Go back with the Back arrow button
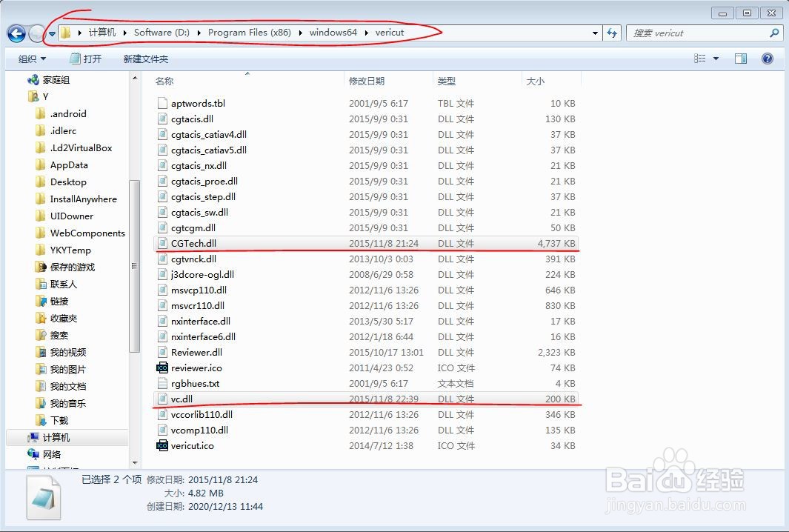Screen dimensions: 789x532 pyautogui.click(x=16, y=34)
